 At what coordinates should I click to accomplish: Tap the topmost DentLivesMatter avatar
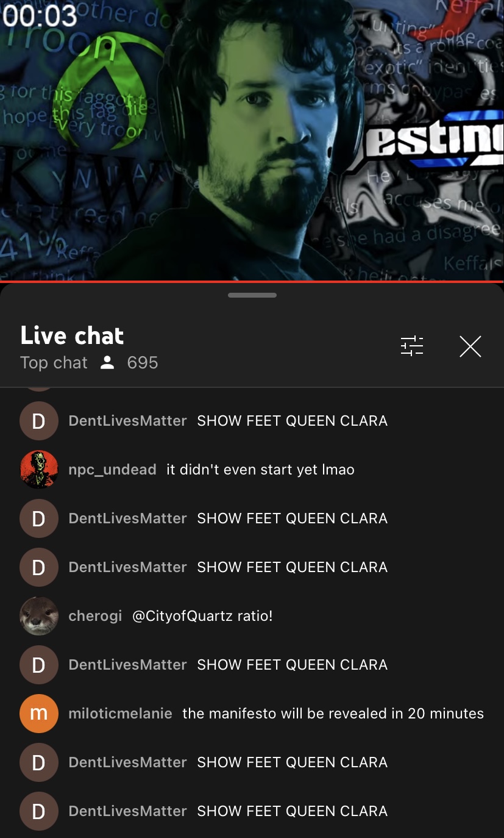[39, 421]
